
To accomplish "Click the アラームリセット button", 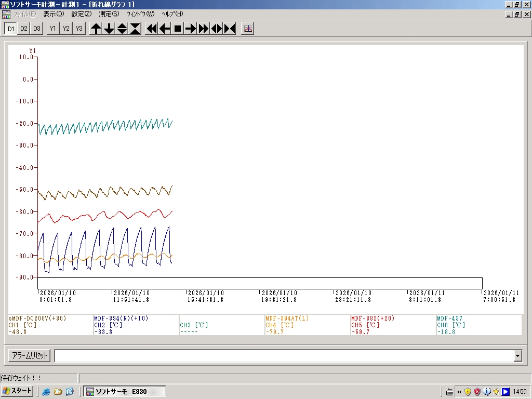I will click(x=30, y=356).
